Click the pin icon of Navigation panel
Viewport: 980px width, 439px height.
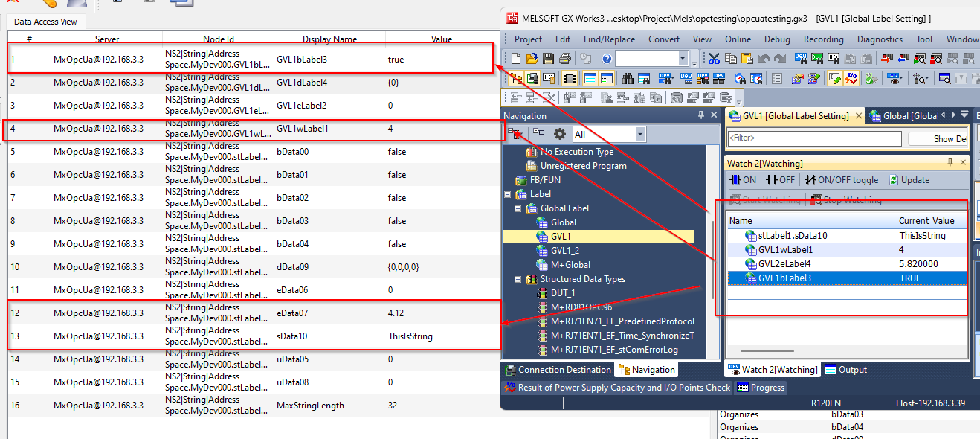pyautogui.click(x=700, y=115)
